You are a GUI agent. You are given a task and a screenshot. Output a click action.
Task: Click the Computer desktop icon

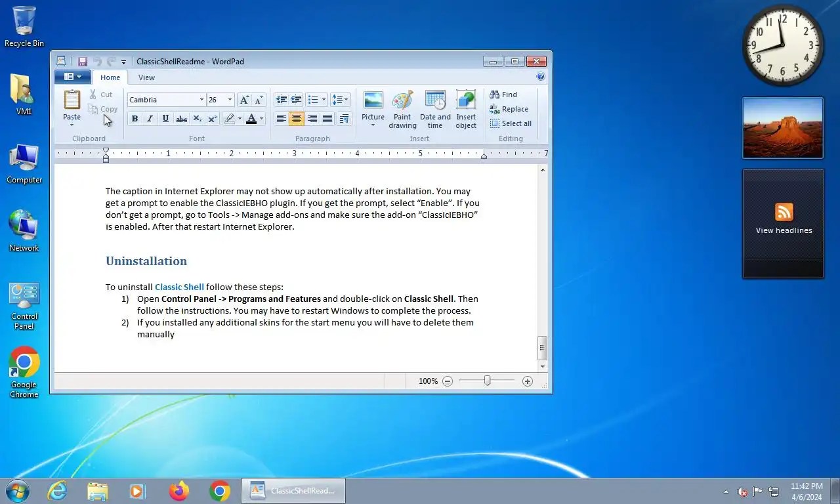[x=24, y=164]
